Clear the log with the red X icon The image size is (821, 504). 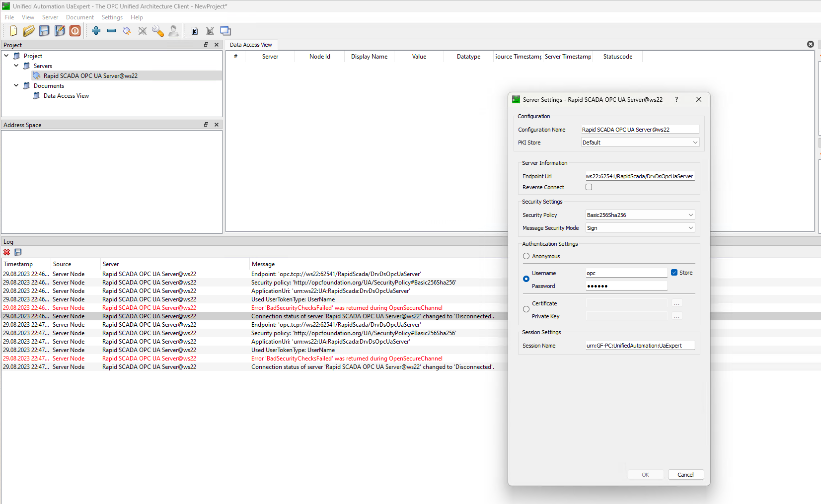[x=7, y=252]
